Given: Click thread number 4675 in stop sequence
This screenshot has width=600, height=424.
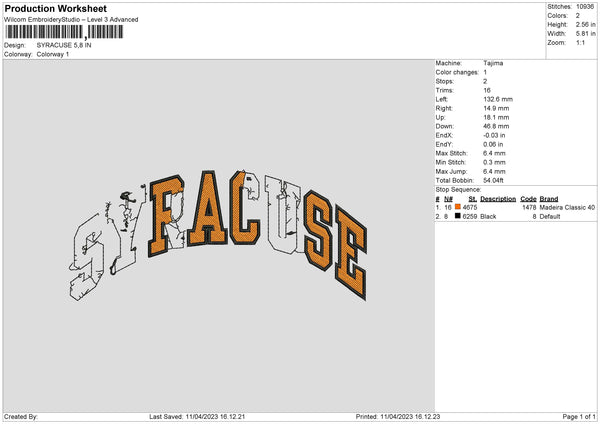Looking at the screenshot, I should pos(470,207).
